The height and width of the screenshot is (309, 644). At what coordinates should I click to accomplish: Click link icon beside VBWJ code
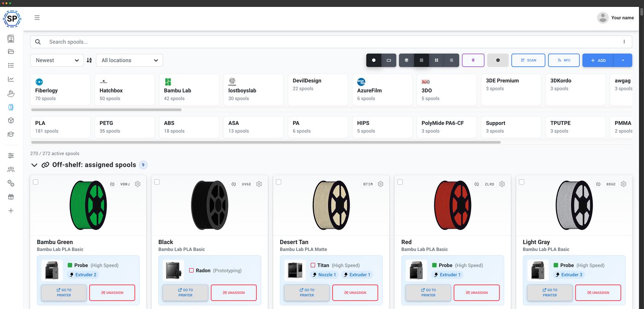pyautogui.click(x=112, y=184)
